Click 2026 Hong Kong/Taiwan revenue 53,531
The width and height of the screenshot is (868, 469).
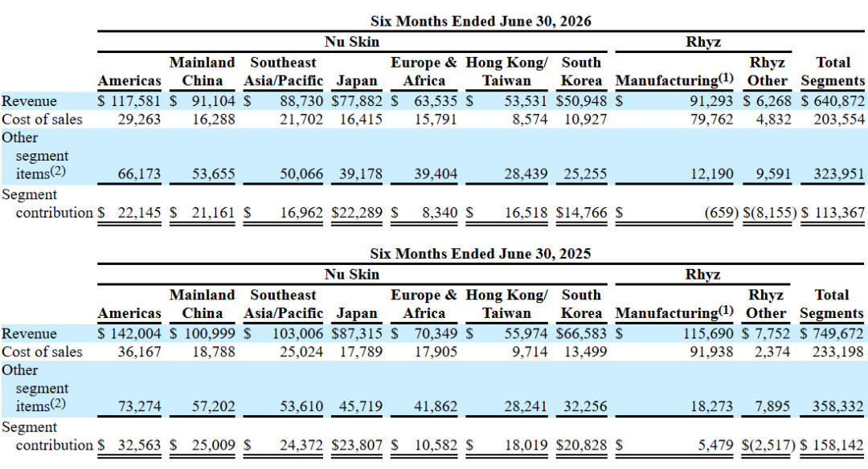[526, 101]
